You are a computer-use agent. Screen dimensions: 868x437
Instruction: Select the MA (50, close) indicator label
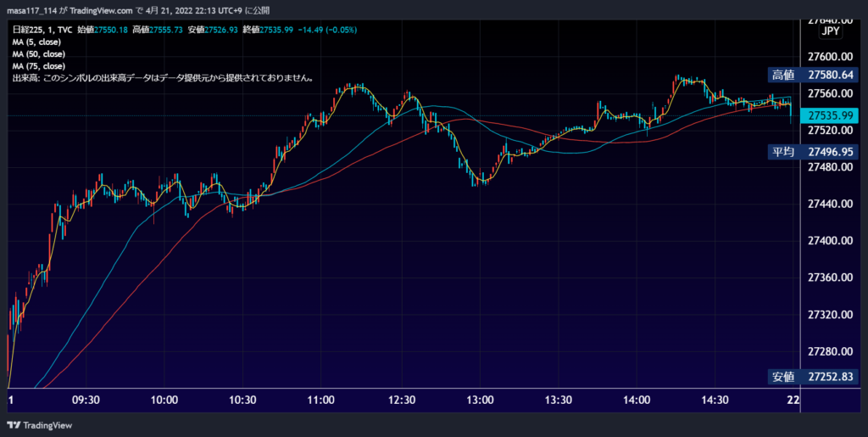39,53
